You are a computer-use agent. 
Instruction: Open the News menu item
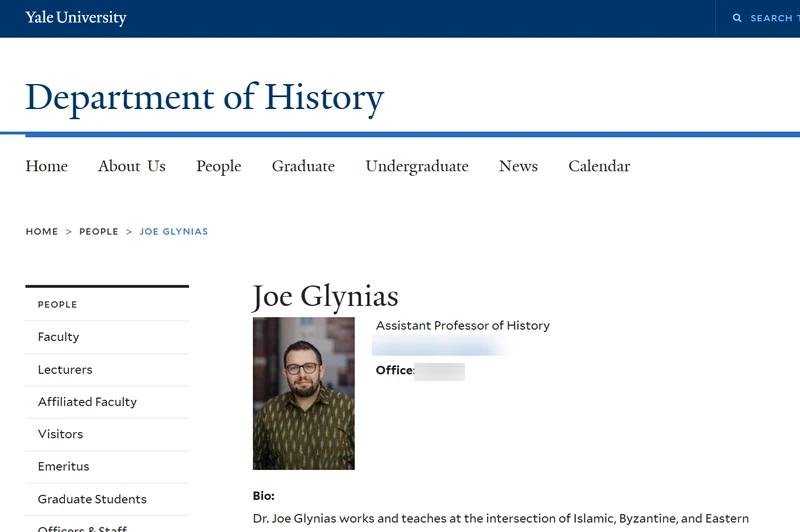point(518,166)
